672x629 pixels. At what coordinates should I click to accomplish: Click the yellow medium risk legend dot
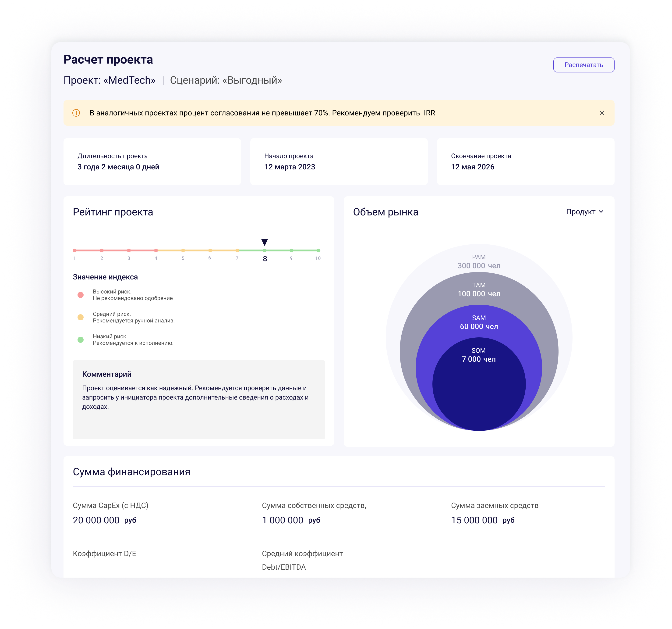pos(81,317)
